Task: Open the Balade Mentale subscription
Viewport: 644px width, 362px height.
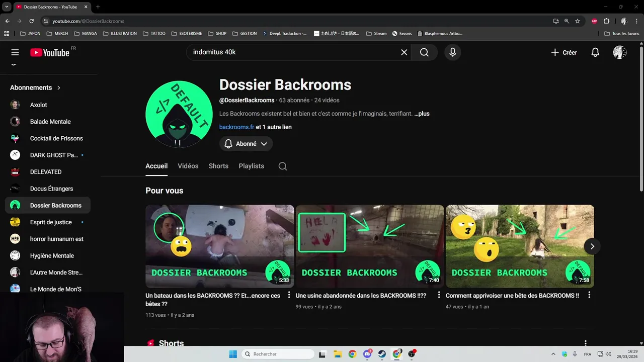Action: tap(48, 122)
